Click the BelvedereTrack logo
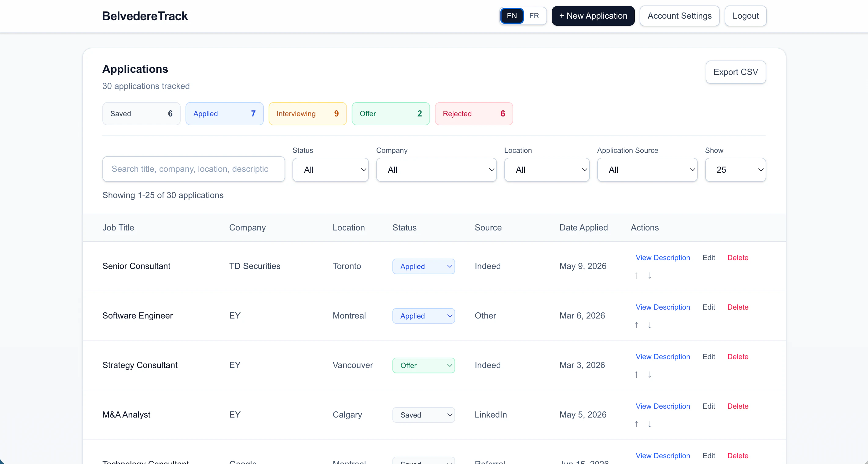Screen dimensions: 868x464 (145, 16)
